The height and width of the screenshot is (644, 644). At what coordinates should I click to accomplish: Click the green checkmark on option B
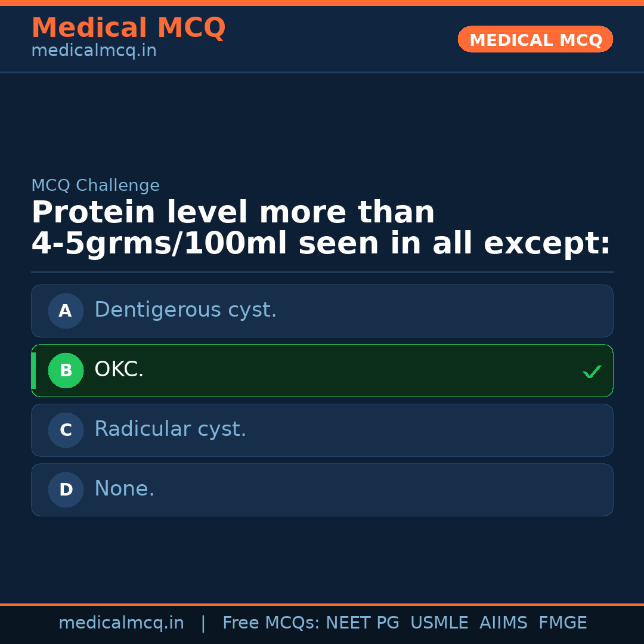coord(592,371)
